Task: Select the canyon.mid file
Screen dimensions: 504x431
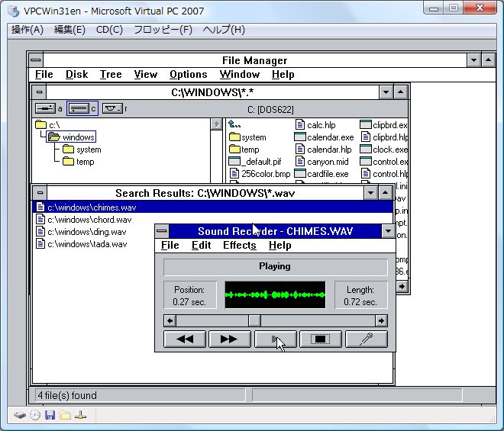Action: click(321, 162)
